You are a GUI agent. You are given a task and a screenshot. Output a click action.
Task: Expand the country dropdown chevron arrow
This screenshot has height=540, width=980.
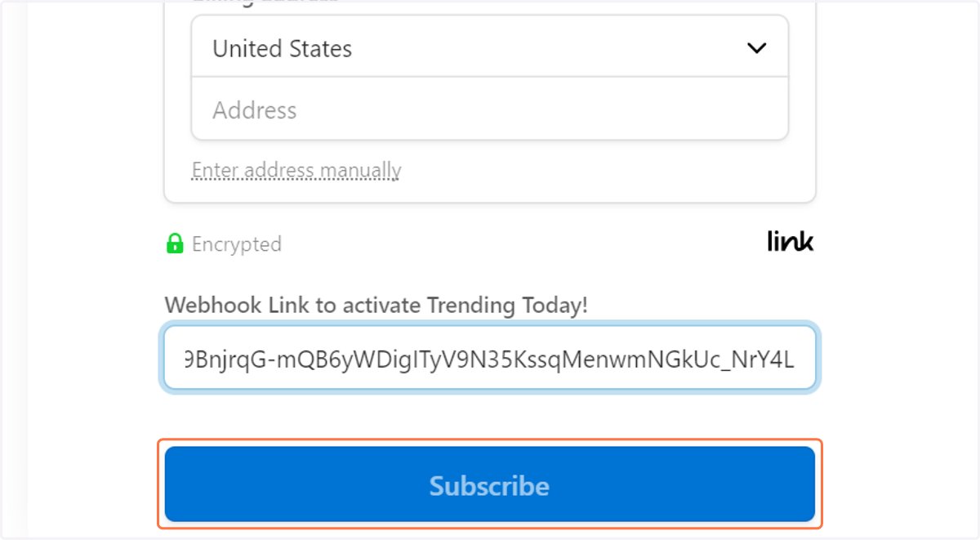coord(757,48)
